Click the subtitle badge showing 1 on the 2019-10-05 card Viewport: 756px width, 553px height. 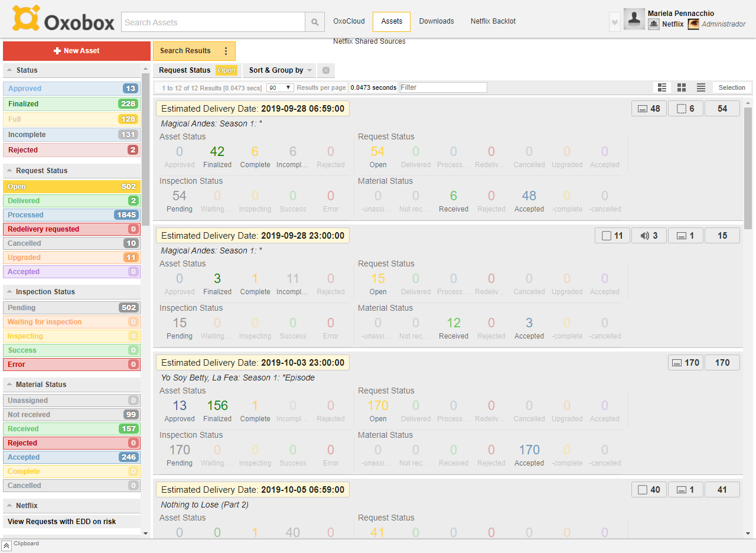click(686, 490)
